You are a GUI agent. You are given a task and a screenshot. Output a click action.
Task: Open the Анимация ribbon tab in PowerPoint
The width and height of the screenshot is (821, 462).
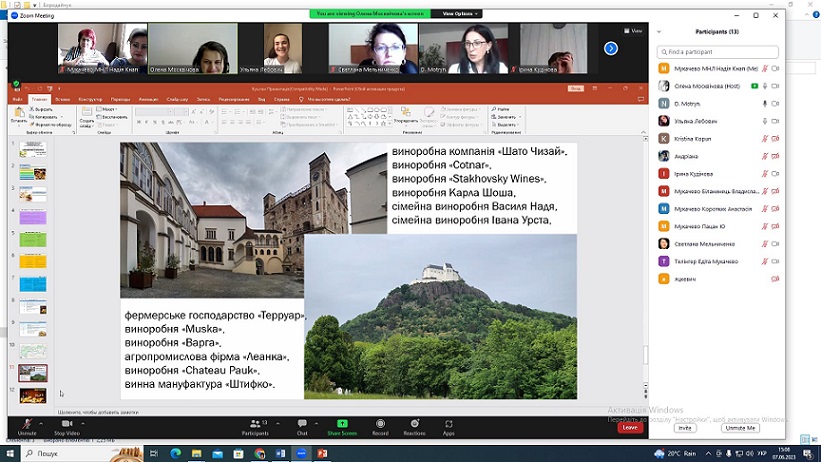[148, 99]
